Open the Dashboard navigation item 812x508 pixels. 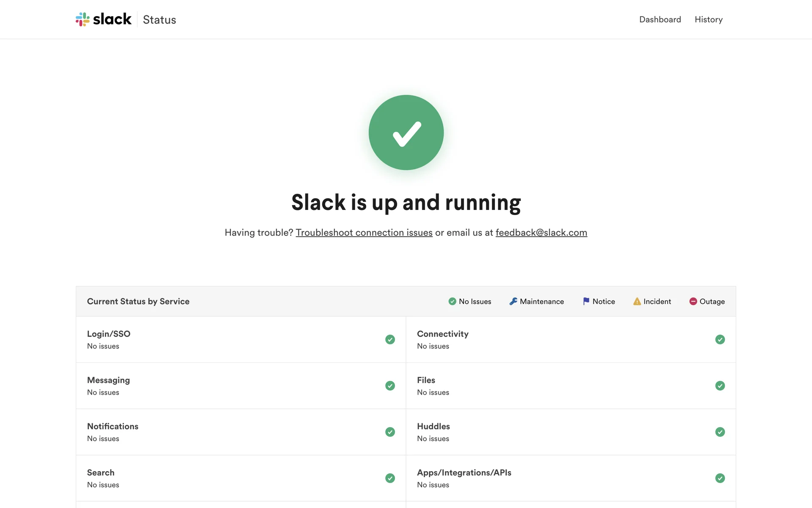pyautogui.click(x=660, y=19)
